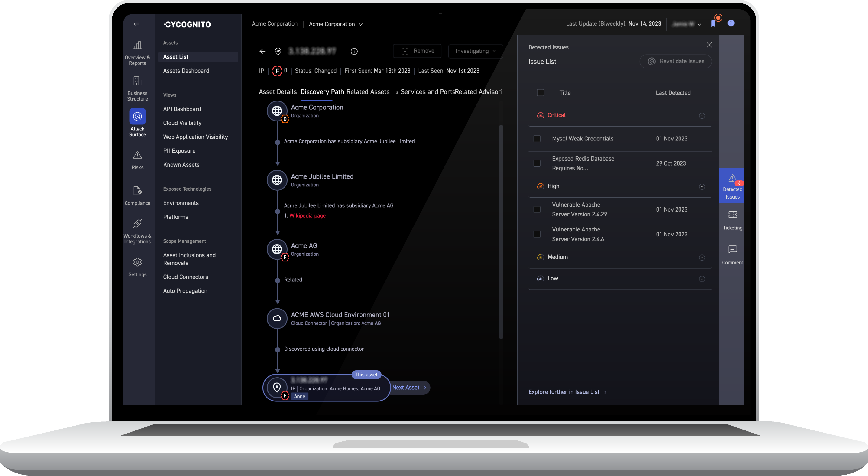Close the Detected Issues panel

[709, 45]
